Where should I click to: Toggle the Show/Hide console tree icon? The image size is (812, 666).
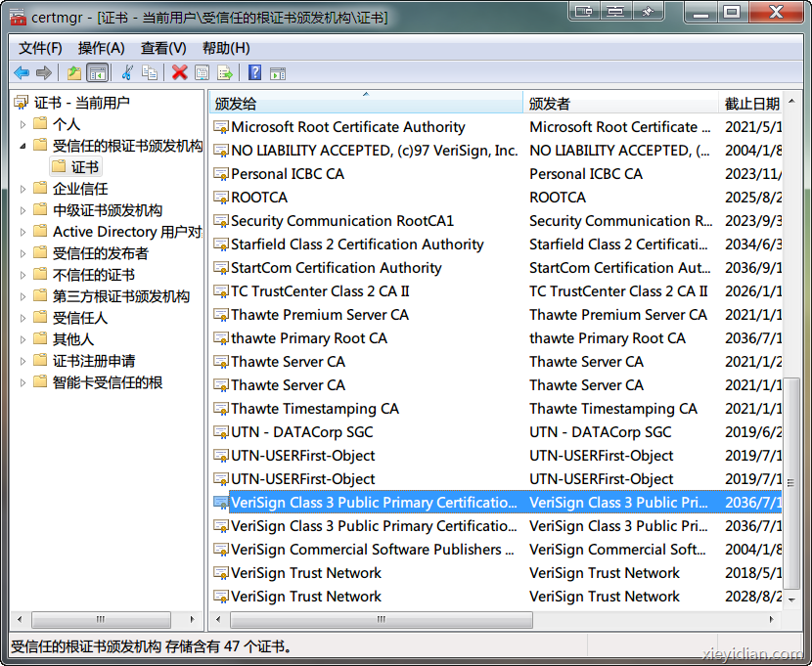(x=98, y=72)
